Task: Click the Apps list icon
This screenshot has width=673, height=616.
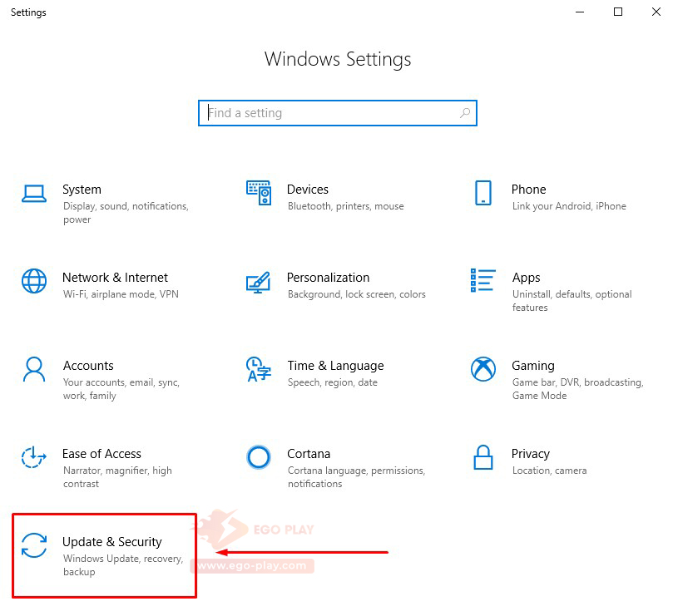Action: (x=482, y=280)
